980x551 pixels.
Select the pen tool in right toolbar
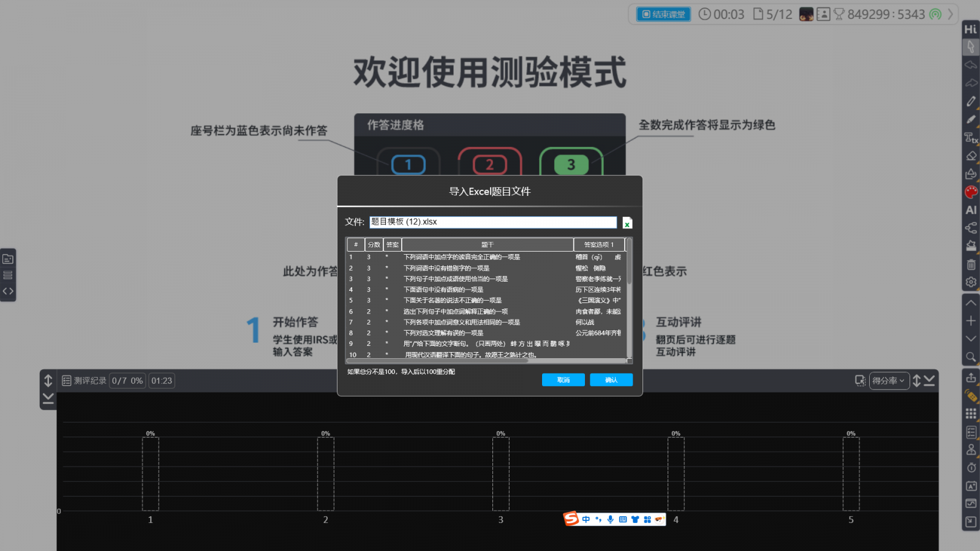tap(971, 101)
